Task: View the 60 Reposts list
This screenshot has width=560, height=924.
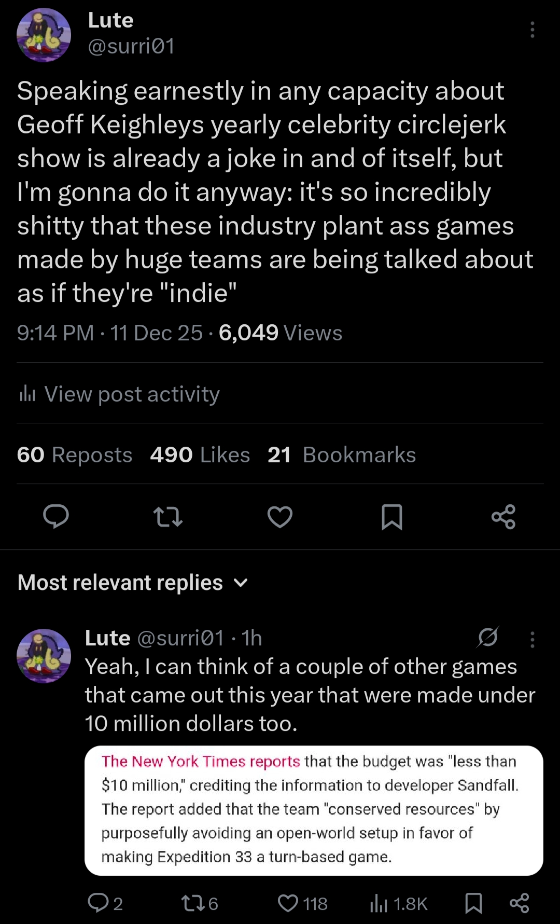Action: [75, 455]
